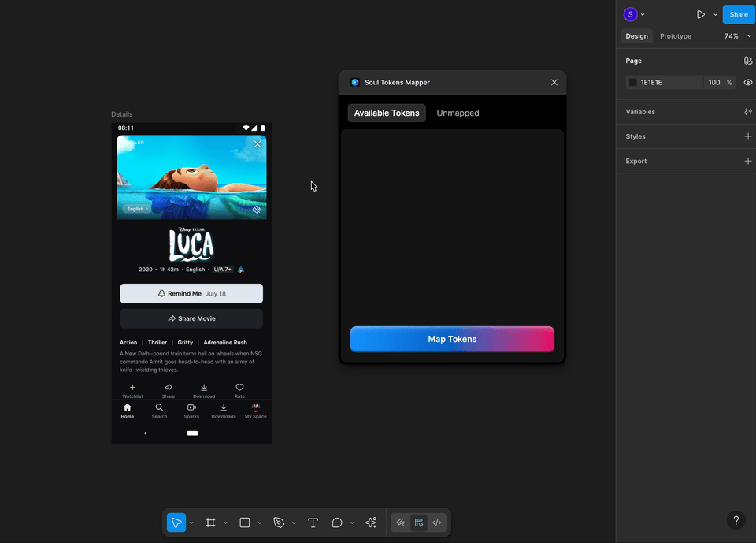Open page libraries book icon
756x543 pixels.
748,61
